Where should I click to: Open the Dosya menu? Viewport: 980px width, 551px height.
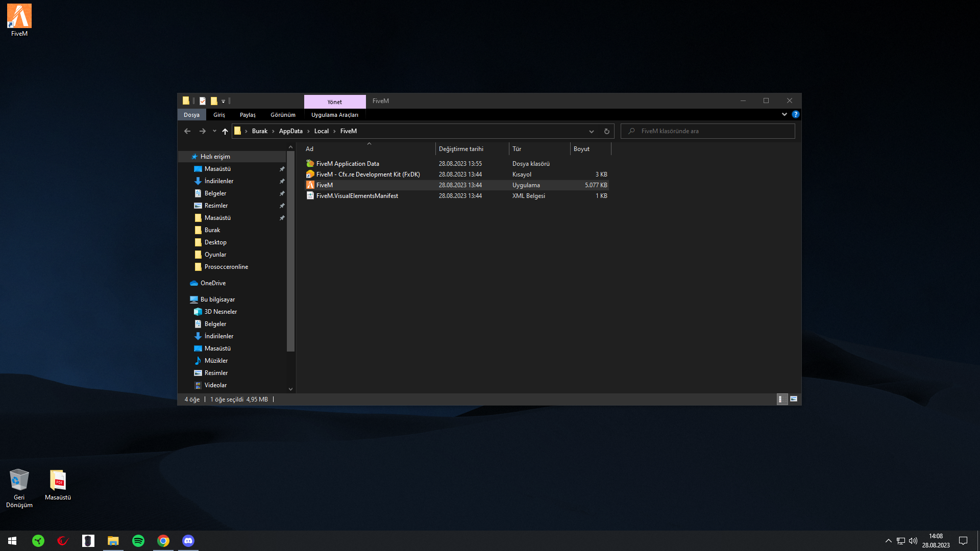(x=191, y=115)
